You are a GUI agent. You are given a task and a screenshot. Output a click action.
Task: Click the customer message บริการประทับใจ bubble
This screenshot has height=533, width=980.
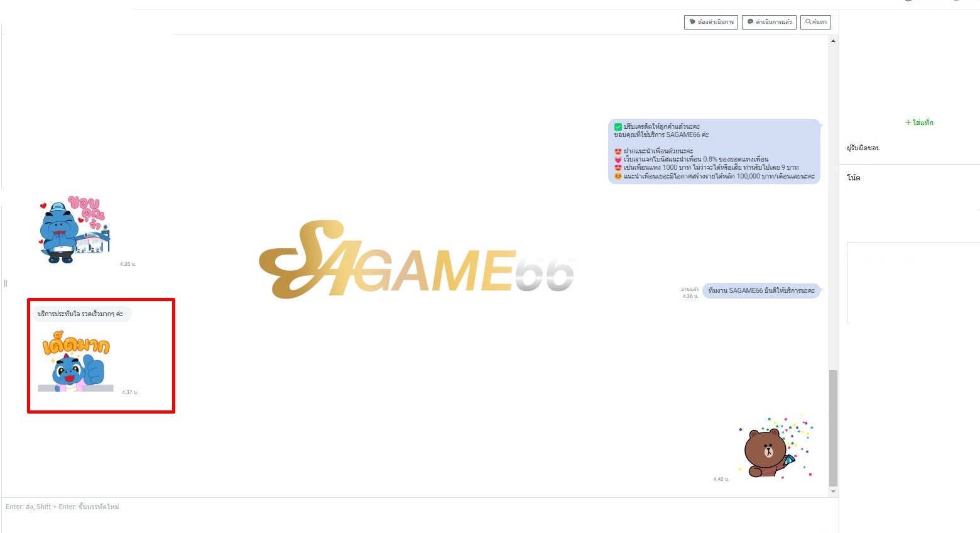(x=81, y=314)
